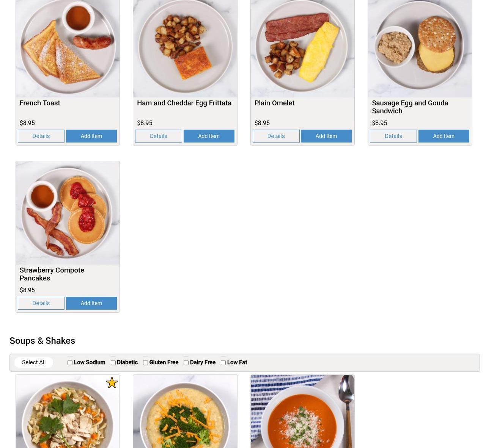Image resolution: width=497 pixels, height=448 pixels.
Task: Open Strawberry Compote Pancakes details
Action: (41, 303)
